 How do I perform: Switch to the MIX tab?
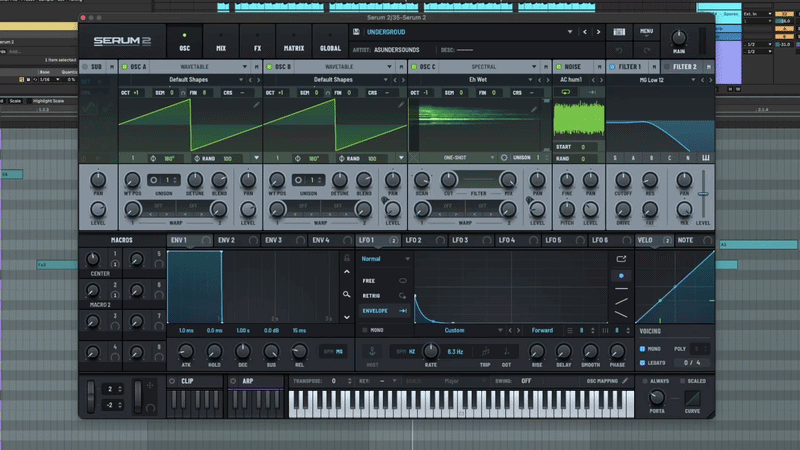[221, 42]
